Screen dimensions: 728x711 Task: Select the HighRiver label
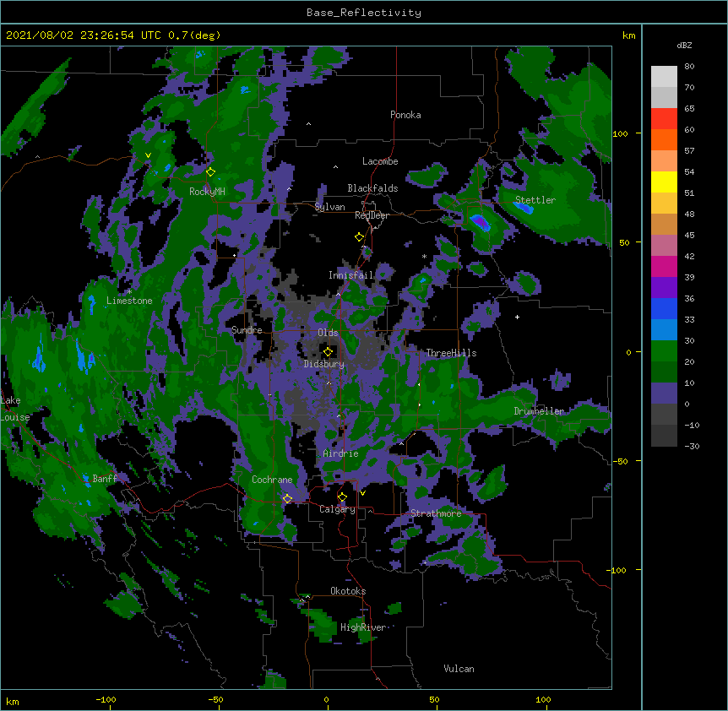click(x=363, y=627)
